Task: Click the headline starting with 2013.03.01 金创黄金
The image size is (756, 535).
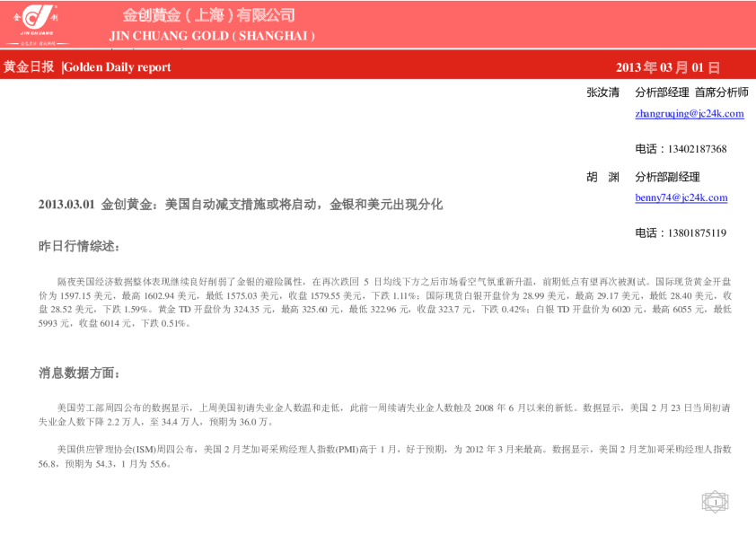Action: [241, 205]
